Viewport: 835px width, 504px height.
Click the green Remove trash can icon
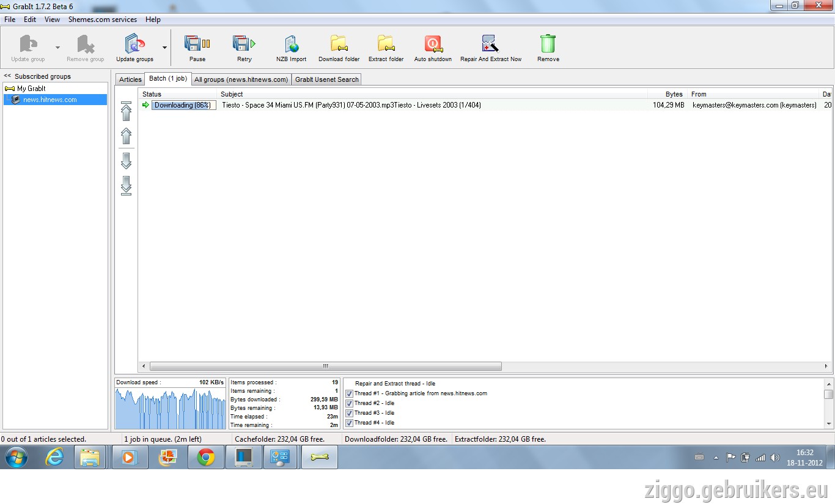[x=548, y=44]
